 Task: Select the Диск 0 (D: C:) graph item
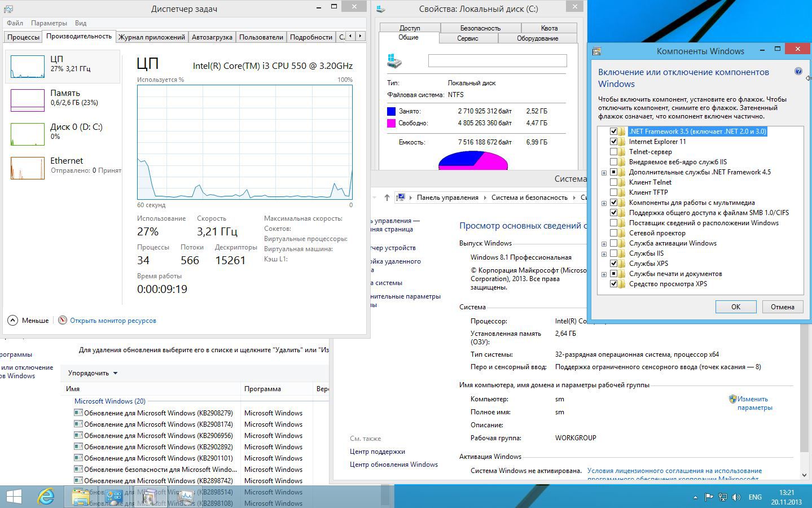tap(62, 134)
